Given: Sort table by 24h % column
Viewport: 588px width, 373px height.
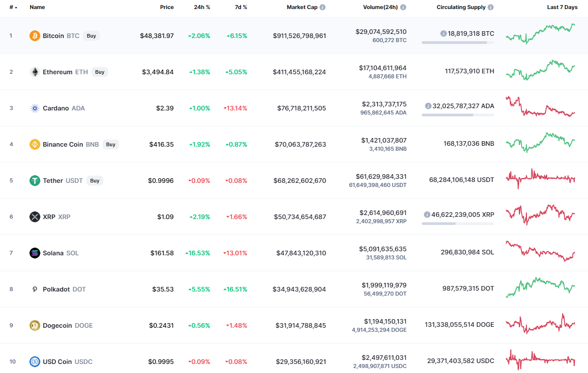Looking at the screenshot, I should click(202, 7).
